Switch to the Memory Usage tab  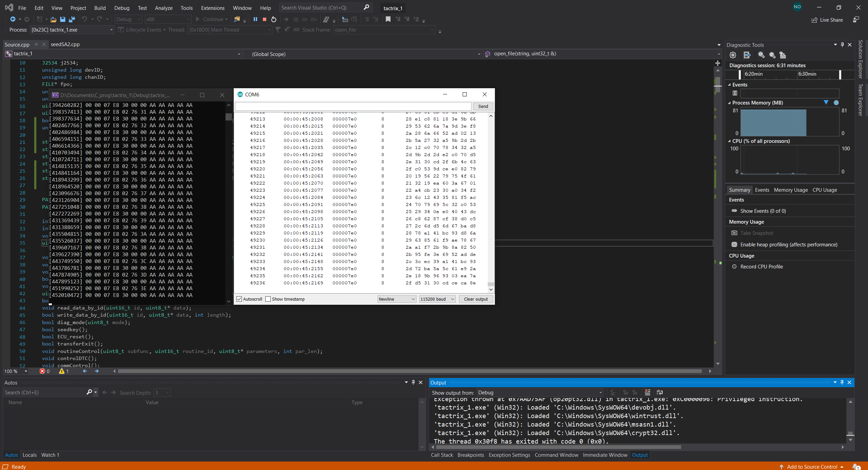[x=791, y=190]
